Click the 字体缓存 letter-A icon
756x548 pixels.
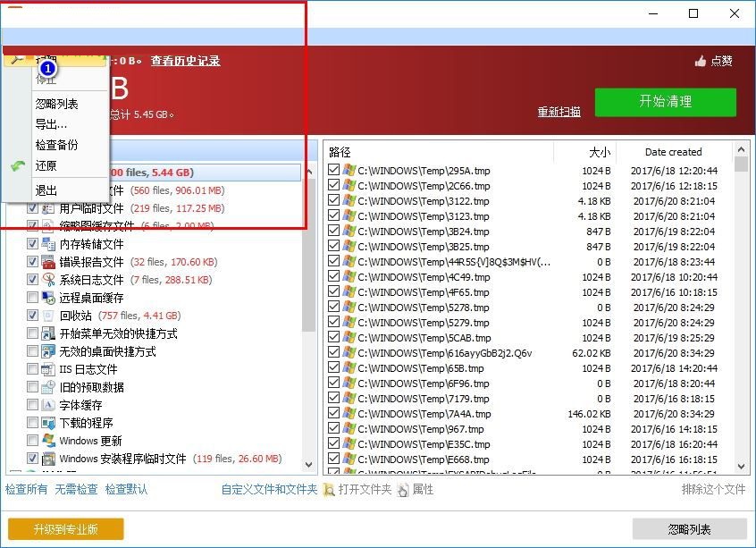click(x=46, y=405)
